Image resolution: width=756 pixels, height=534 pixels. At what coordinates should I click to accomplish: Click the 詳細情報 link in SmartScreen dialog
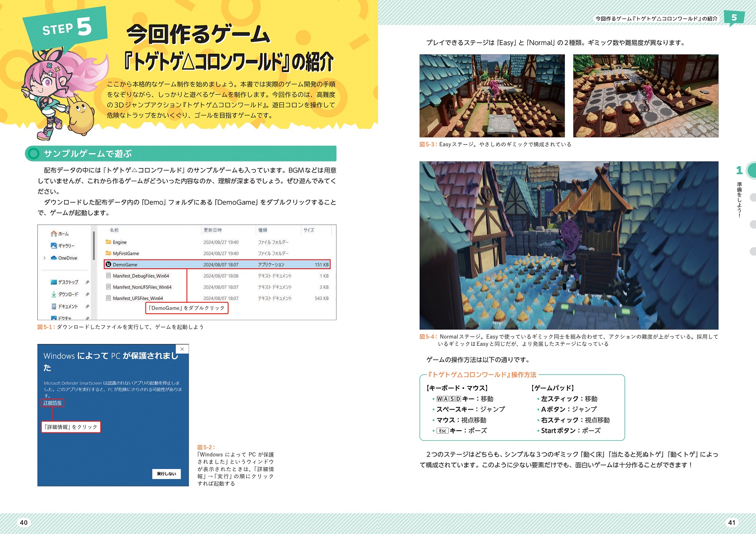[x=52, y=402]
